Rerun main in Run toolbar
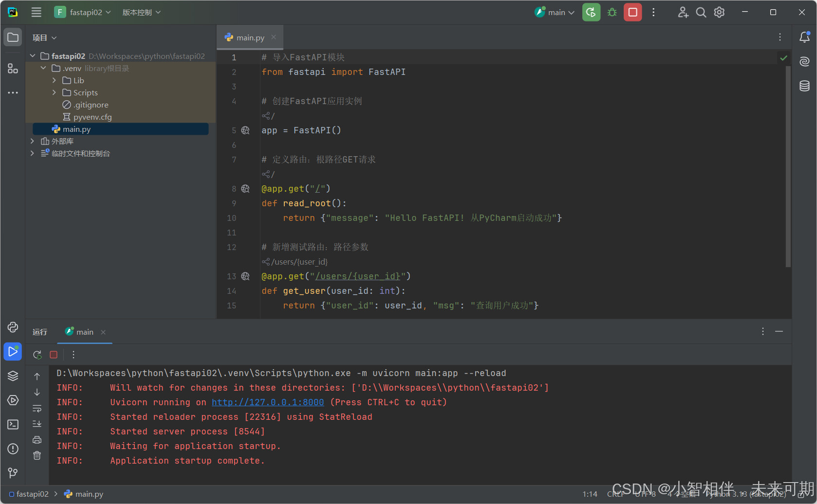The image size is (817, 504). (x=37, y=355)
